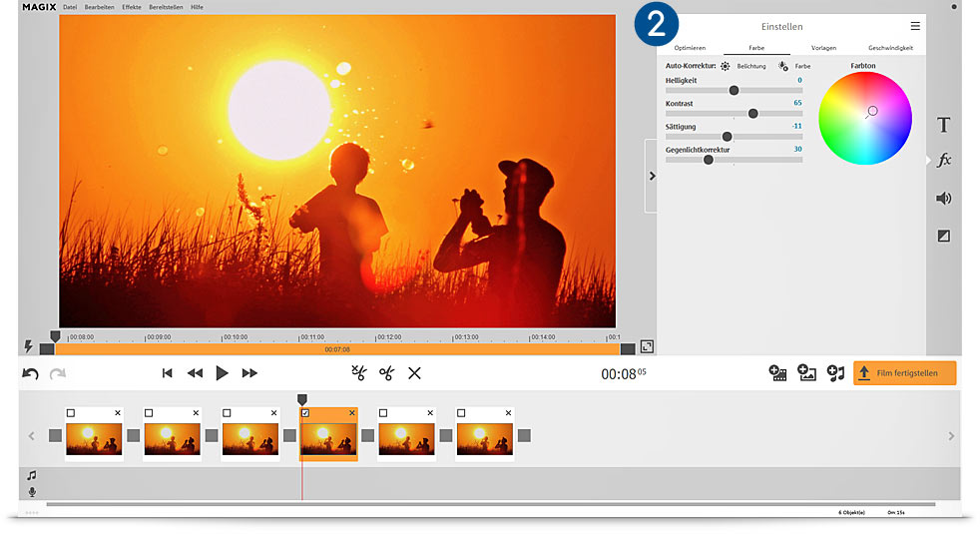Click the first scissors cut icon
Screen dimensions: 980x534
pos(358,372)
